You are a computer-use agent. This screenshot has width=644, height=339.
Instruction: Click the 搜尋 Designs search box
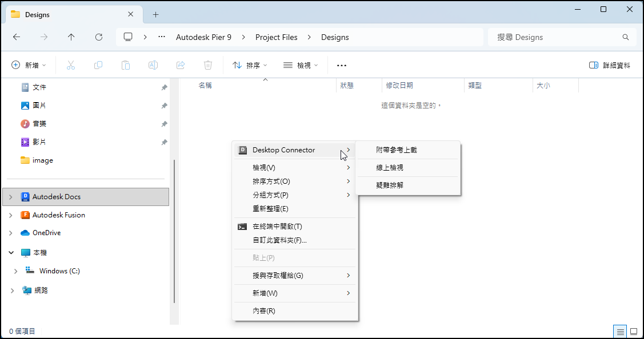[x=562, y=37]
